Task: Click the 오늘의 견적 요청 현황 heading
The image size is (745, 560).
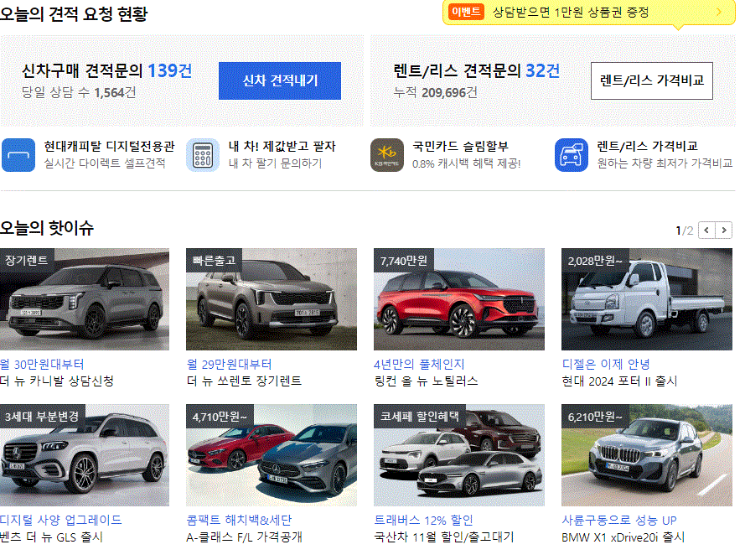Action: pos(74,13)
